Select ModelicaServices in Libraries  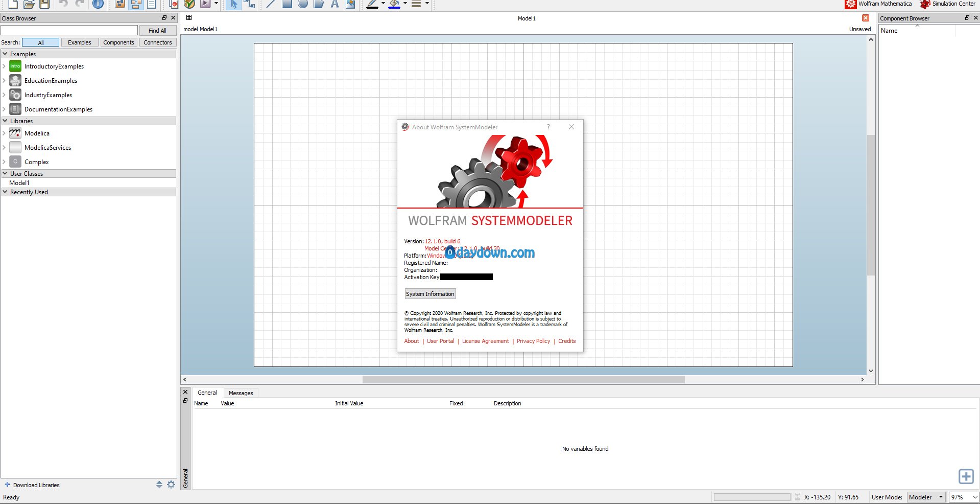tap(47, 148)
